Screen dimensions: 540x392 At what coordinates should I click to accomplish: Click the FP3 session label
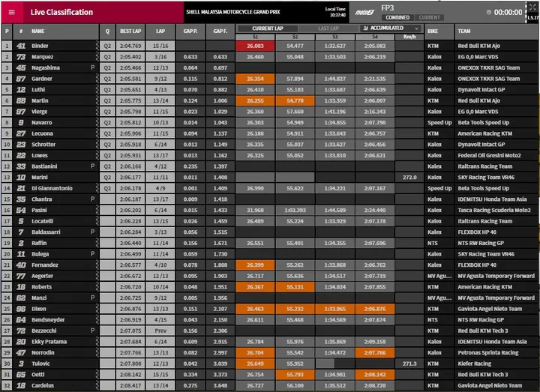[x=388, y=8]
